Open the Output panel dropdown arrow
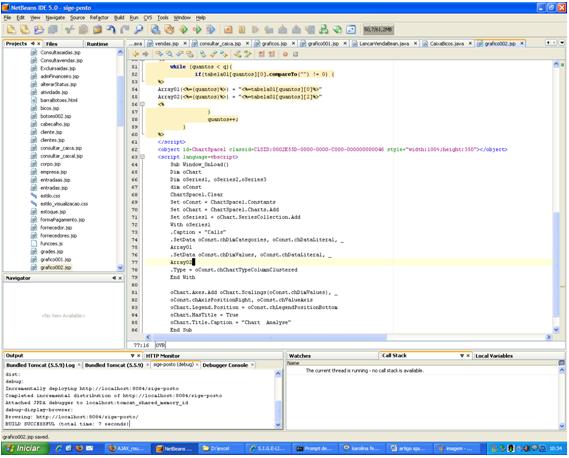The height and width of the screenshot is (458, 569). [132, 356]
